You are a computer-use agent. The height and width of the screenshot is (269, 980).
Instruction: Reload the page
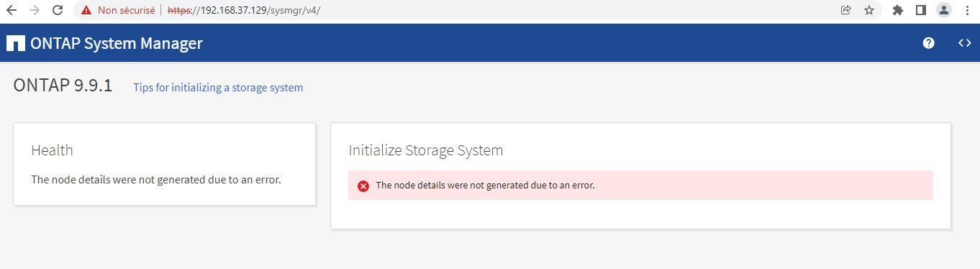point(58,10)
